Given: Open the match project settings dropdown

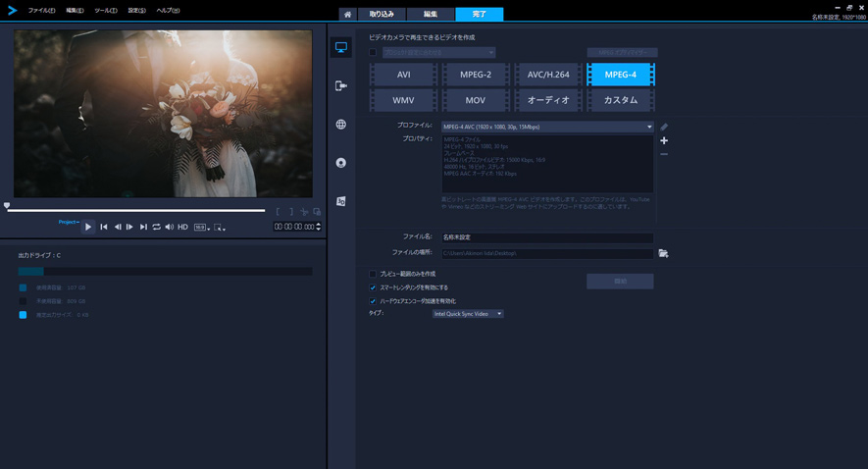Looking at the screenshot, I should coord(439,53).
